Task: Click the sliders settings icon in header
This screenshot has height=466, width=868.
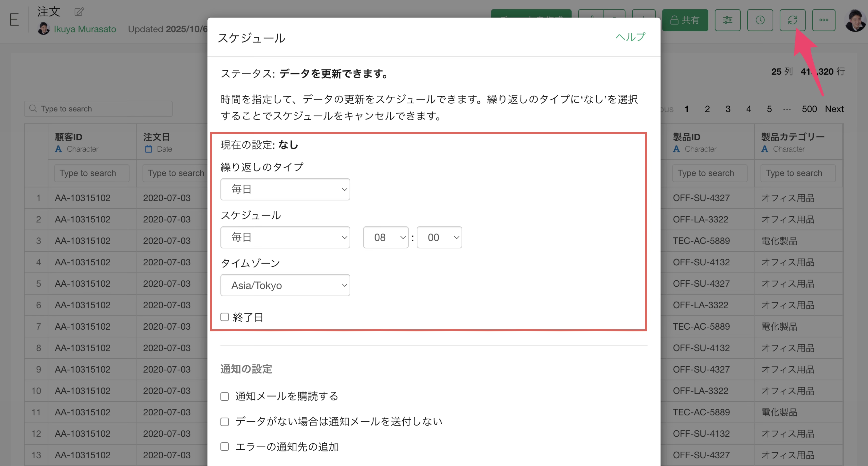Action: click(727, 20)
